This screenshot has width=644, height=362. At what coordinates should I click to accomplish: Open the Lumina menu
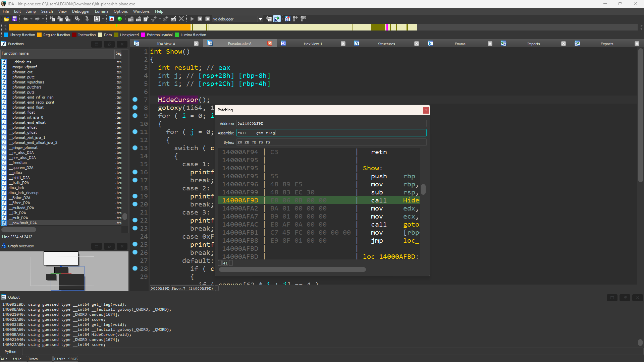(x=102, y=11)
